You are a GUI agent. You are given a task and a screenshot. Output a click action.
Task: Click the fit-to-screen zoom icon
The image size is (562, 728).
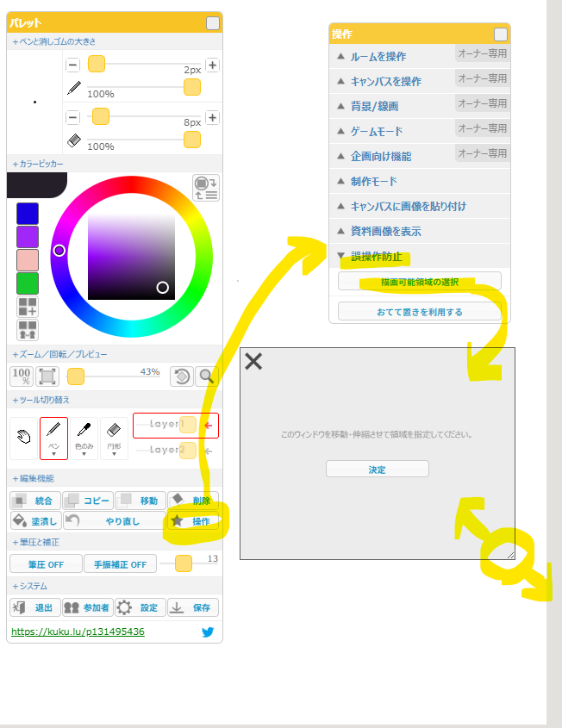(x=47, y=376)
